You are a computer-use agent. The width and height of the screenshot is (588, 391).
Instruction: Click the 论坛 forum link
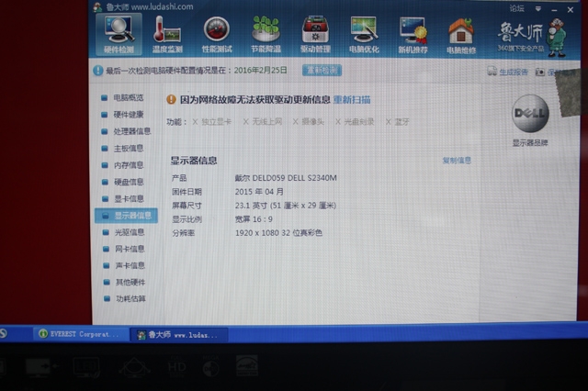click(516, 8)
